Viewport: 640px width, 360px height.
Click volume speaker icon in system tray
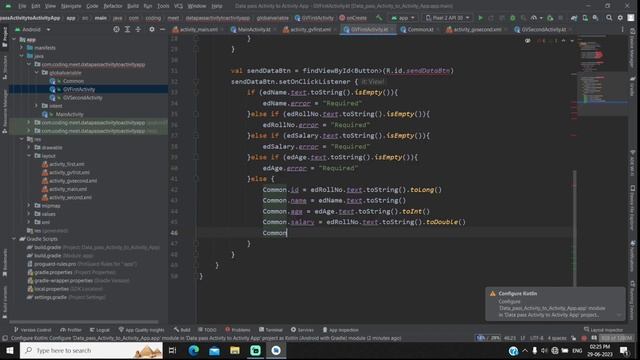(544, 350)
